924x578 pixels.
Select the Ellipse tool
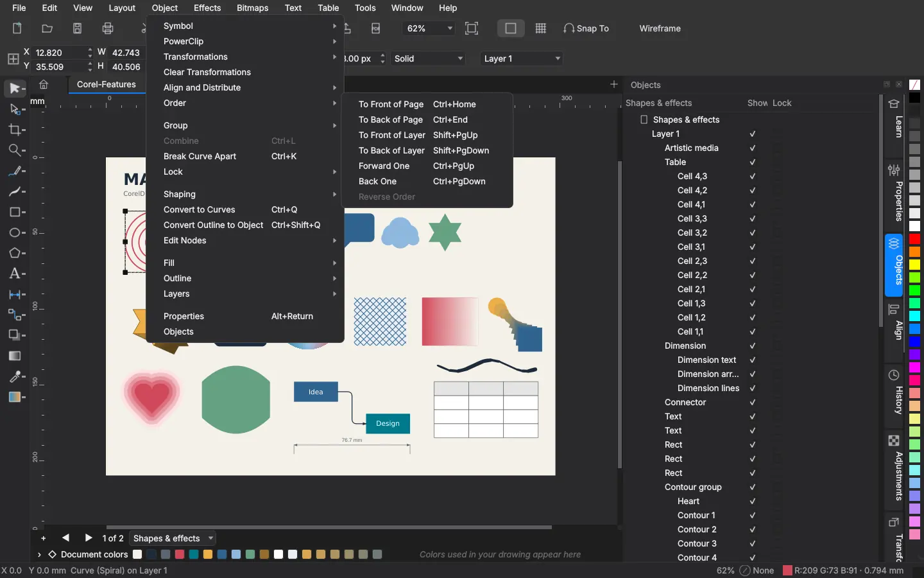(x=14, y=232)
